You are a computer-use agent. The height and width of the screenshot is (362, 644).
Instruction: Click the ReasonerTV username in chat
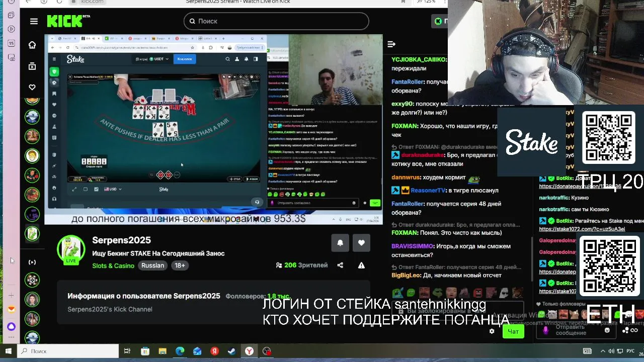(428, 191)
